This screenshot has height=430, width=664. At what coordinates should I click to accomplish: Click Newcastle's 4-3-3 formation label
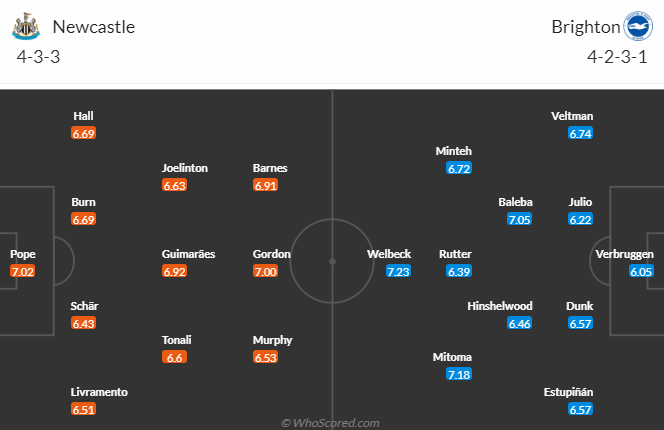(38, 56)
